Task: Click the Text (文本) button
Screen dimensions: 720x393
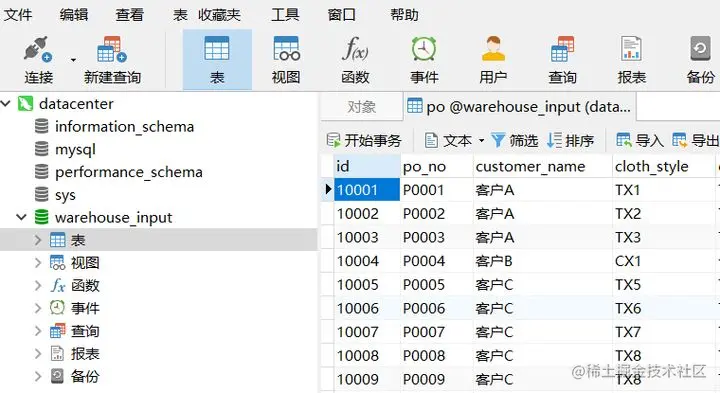Action: coord(449,140)
